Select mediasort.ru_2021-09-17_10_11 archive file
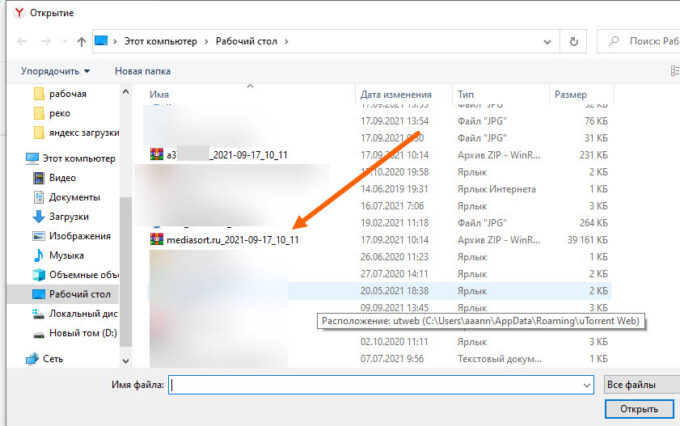Viewport: 680px width, 426px height. coord(224,240)
